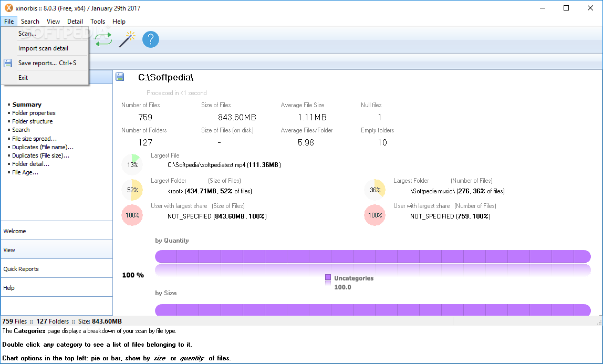Image resolution: width=603 pixels, height=364 pixels.
Task: Click the C:\Softpedia\ path heading
Action: click(166, 77)
